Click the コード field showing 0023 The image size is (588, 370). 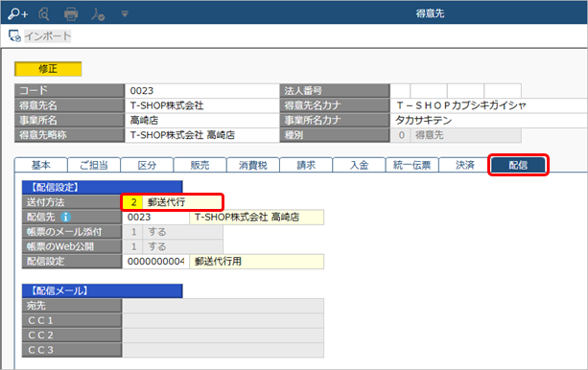[x=201, y=91]
